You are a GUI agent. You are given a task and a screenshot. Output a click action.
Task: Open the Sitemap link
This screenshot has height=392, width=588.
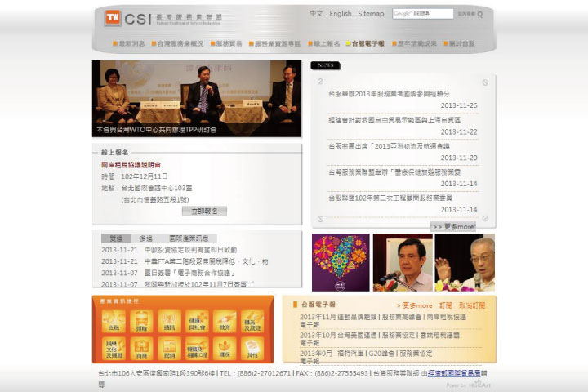point(371,14)
